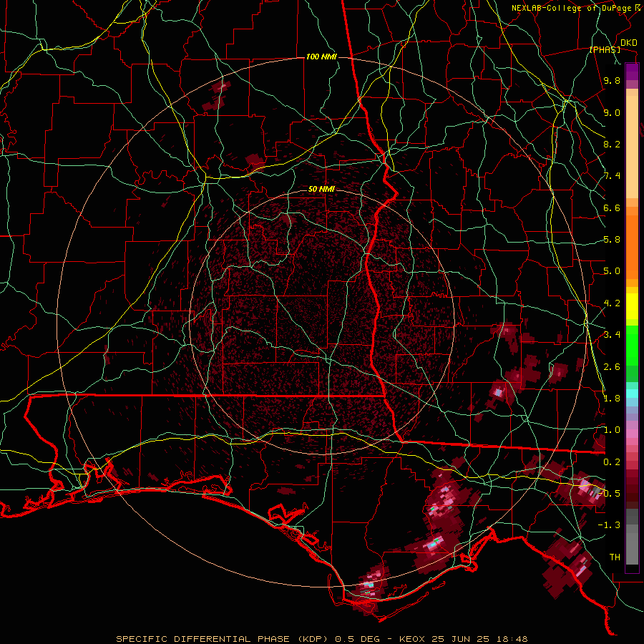Screen dimensions: 644x644
Task: Select the 4.2 scale value
Action: pos(612,303)
